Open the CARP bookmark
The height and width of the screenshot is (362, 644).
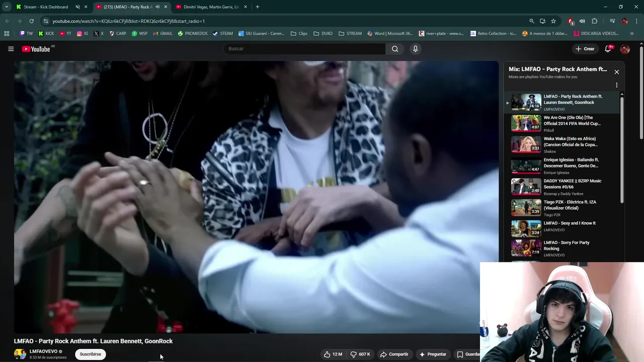pos(118,34)
